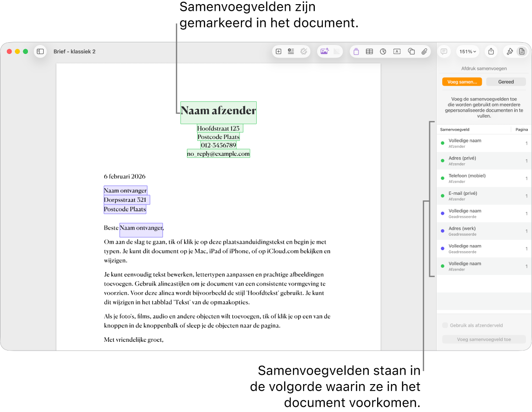
Task: Select the 'Telefoon (mobiel)' row
Action: (x=484, y=179)
